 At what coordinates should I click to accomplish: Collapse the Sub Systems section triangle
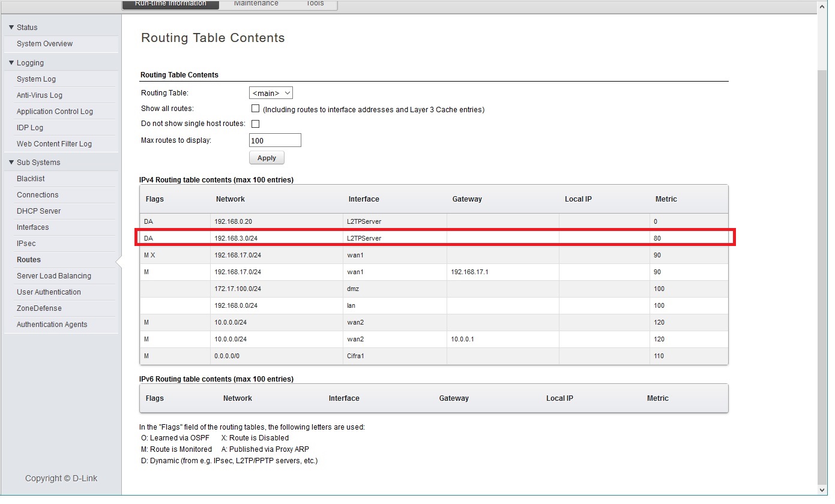(11, 163)
